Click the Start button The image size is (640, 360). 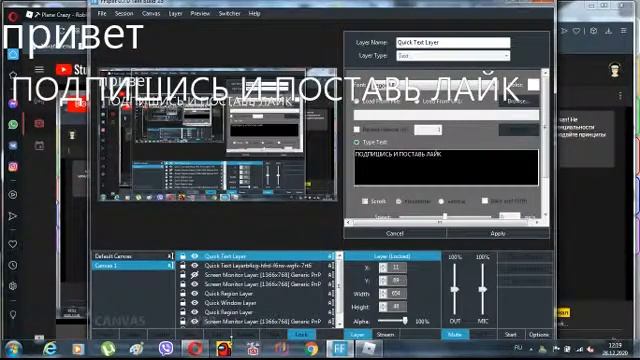511,334
